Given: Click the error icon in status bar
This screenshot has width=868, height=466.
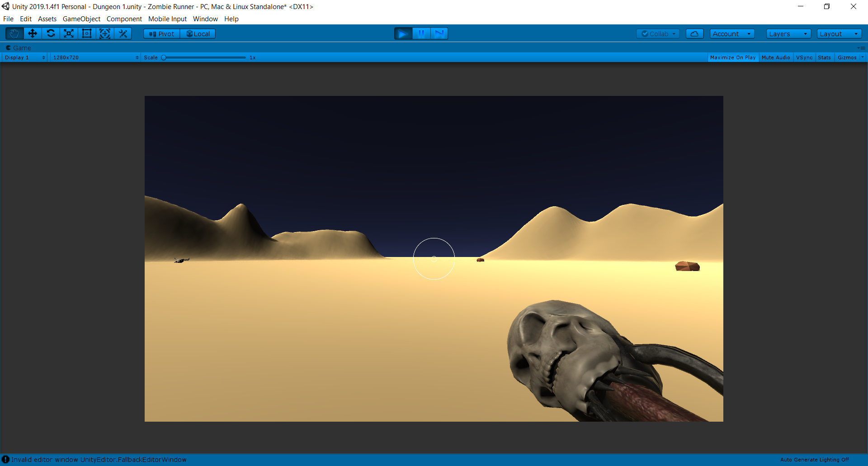Looking at the screenshot, I should pyautogui.click(x=5, y=459).
